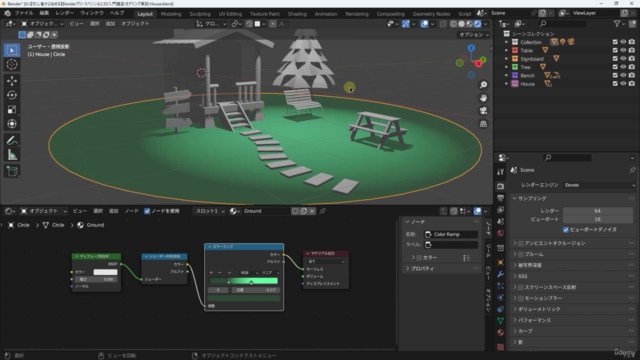Open the Tool properties tab icon
The image size is (640, 360).
coord(501,172)
